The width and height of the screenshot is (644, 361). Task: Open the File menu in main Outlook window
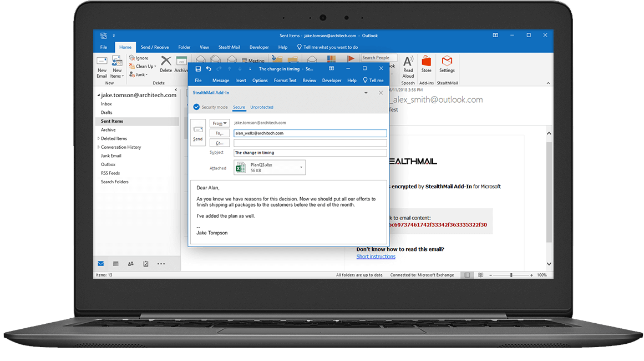104,47
